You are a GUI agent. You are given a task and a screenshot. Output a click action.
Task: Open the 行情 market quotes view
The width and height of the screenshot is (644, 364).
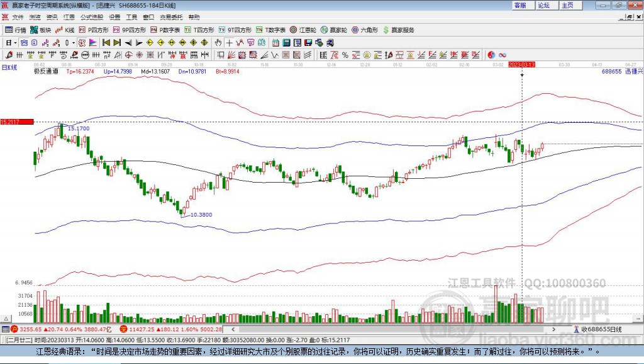tap(15, 30)
